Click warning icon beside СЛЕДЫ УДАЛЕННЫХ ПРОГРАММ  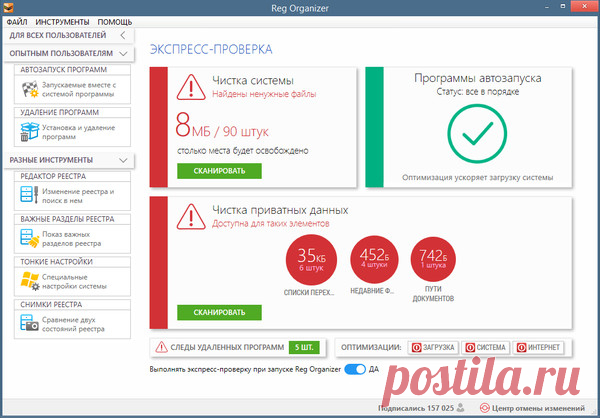[x=161, y=347]
